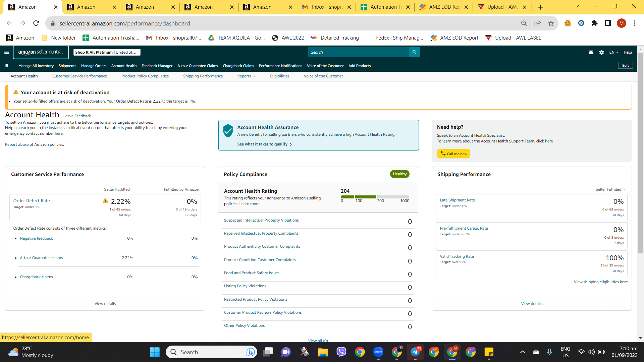Open File Explorer from the taskbar
Image resolution: width=644 pixels, height=362 pixels.
(x=323, y=352)
